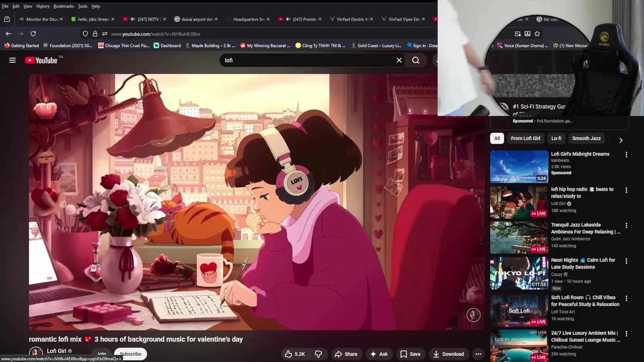The height and width of the screenshot is (362, 644).
Task: Like the video showing 5.2K likes
Action: click(x=295, y=354)
